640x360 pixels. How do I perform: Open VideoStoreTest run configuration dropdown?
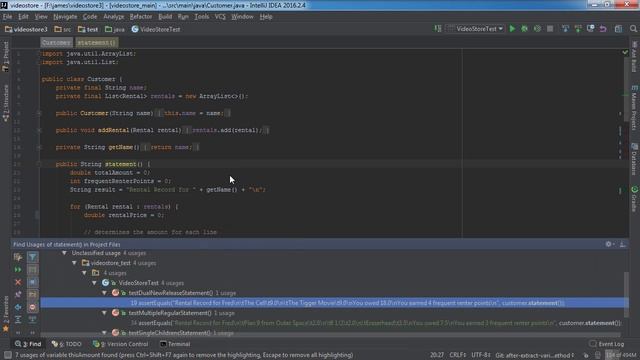coord(475,29)
